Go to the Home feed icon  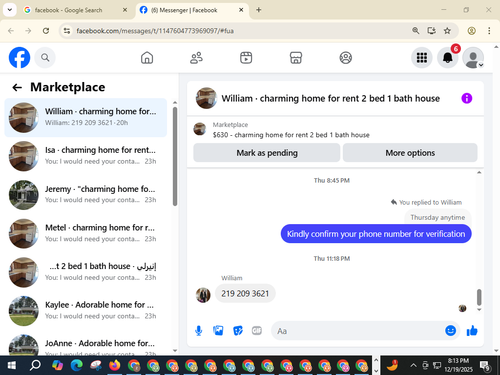[147, 58]
